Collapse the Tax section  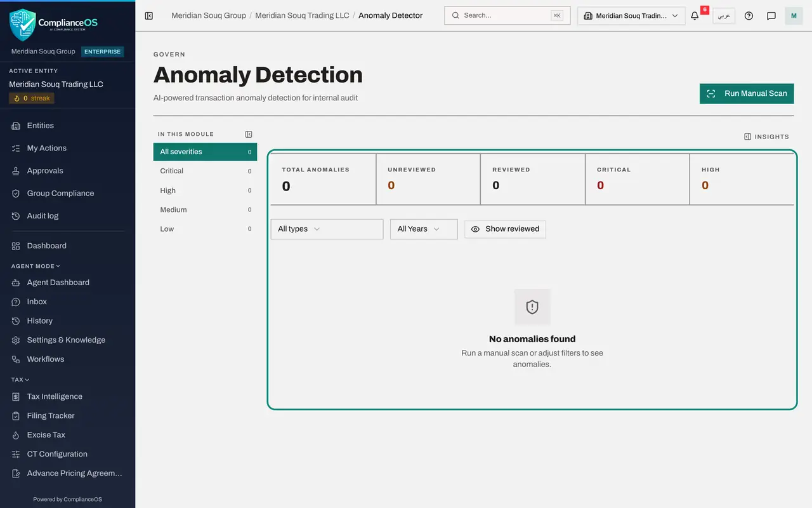[20, 380]
